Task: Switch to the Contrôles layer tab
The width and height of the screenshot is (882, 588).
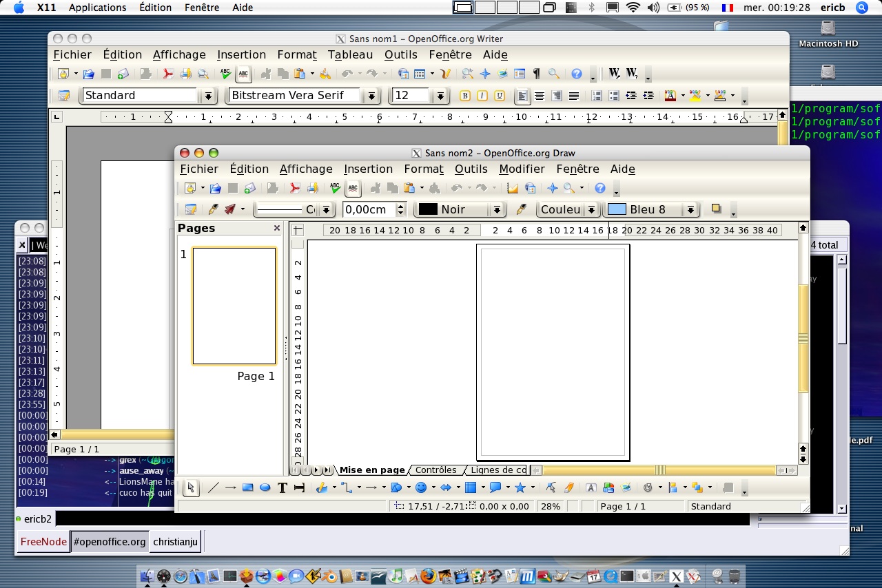Action: (435, 470)
